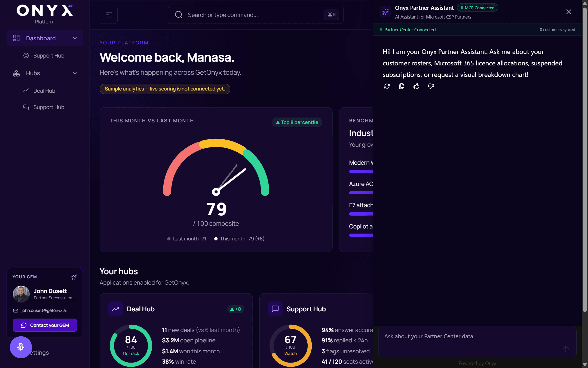This screenshot has height=368, width=588.
Task: Focus the Ask about your Partner Center data field
Action: pyautogui.click(x=477, y=342)
